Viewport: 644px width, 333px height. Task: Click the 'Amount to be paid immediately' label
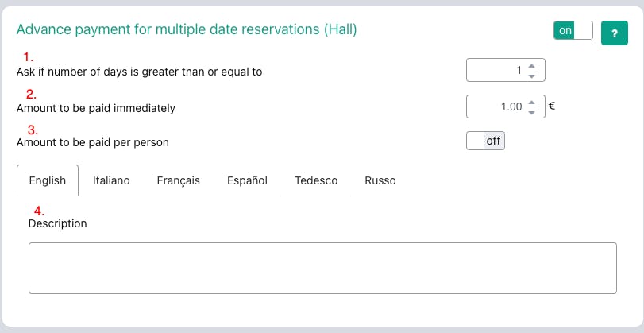(x=96, y=107)
